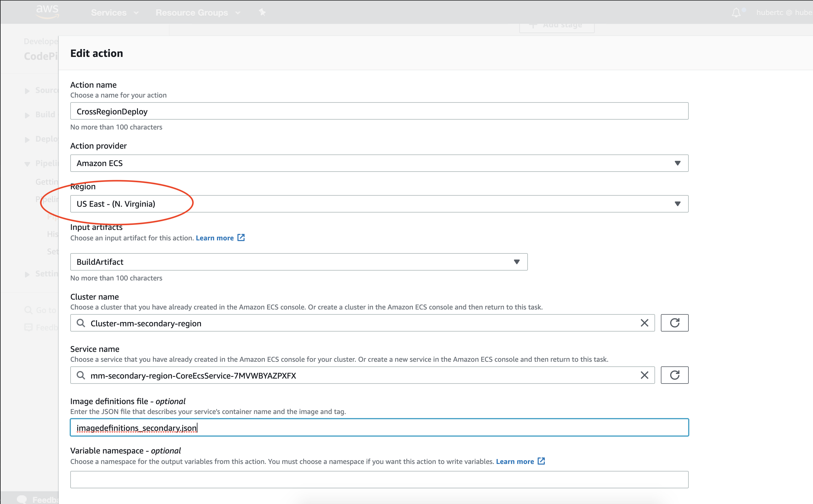Click the Variable namespace input field

[379, 479]
